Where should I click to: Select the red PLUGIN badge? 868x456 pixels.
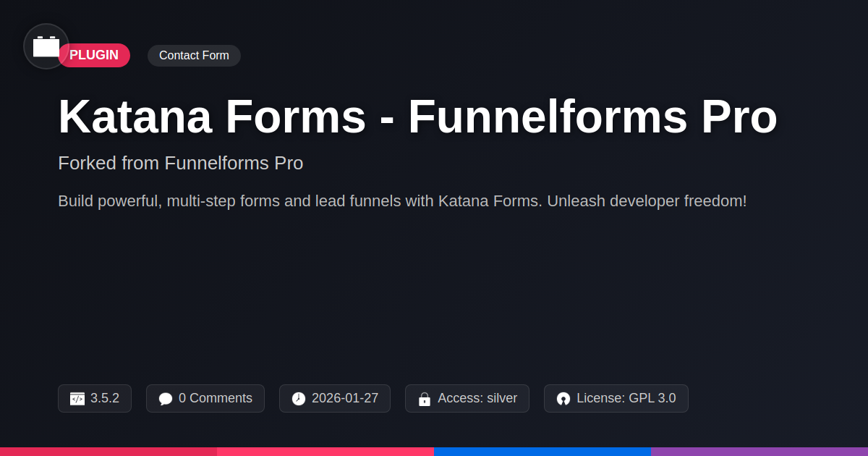pyautogui.click(x=94, y=56)
